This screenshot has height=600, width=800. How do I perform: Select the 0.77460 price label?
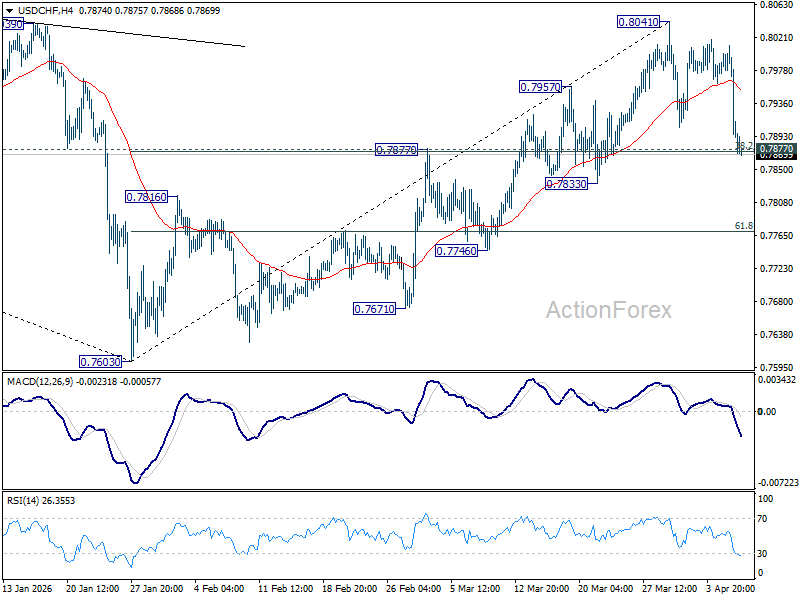[x=456, y=251]
